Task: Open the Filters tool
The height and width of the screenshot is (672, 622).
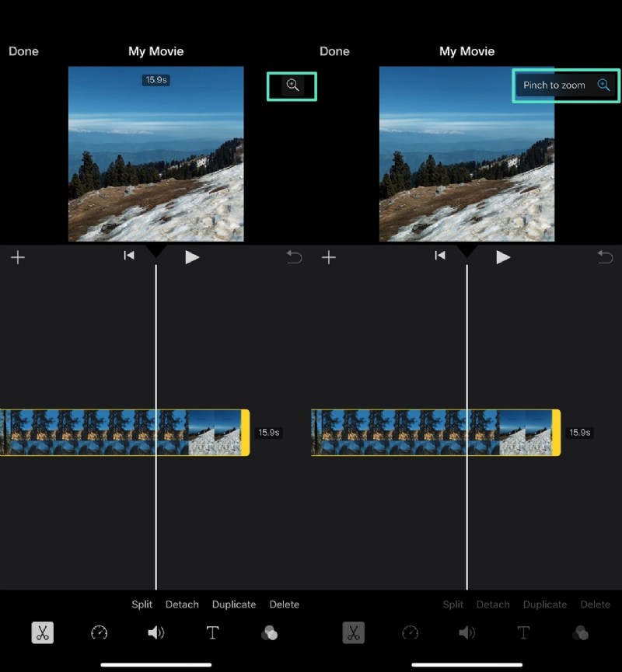Action: 270,632
